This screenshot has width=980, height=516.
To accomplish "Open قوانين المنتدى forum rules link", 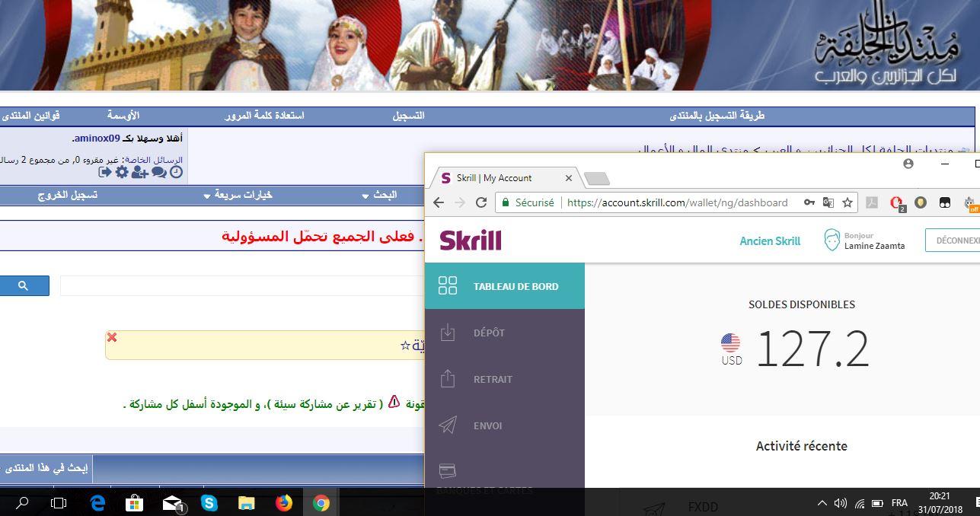I will click(x=31, y=116).
